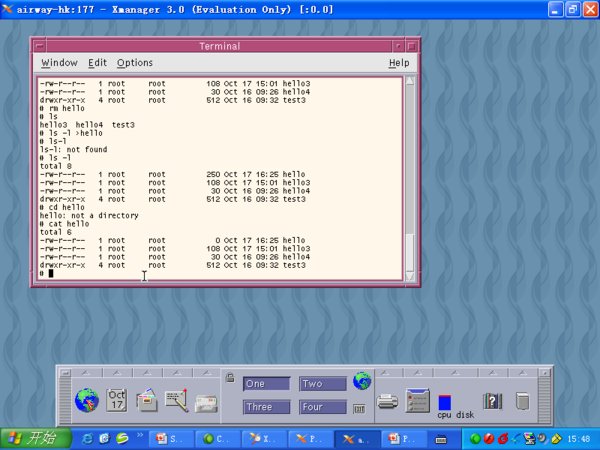The image size is (600, 450).
Task: Open the Mailer envelope icon
Action: click(x=207, y=403)
